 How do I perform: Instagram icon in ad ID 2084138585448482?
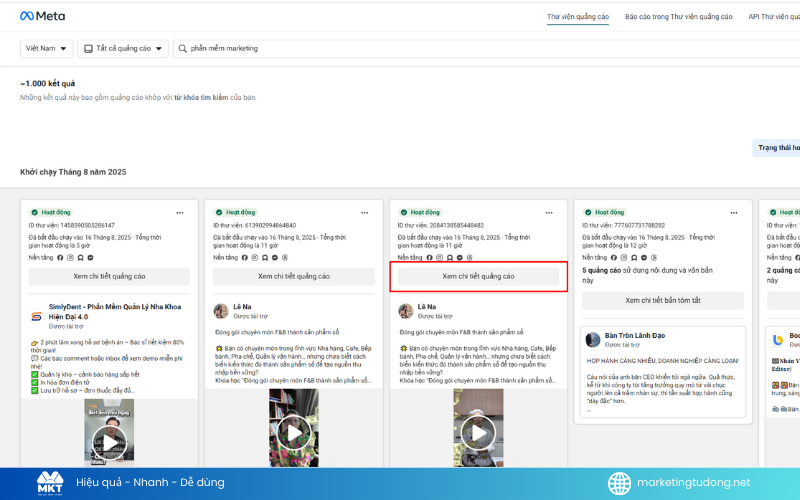(439, 258)
